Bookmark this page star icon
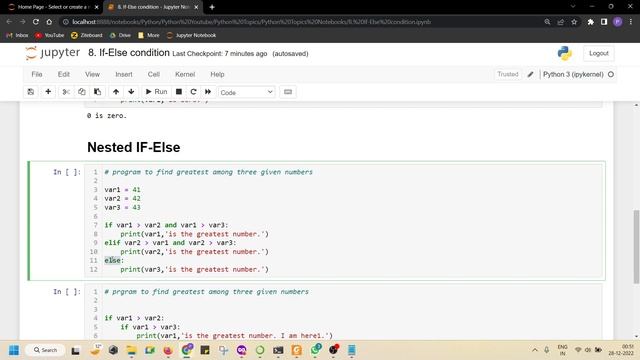The image size is (640, 360). (574, 22)
